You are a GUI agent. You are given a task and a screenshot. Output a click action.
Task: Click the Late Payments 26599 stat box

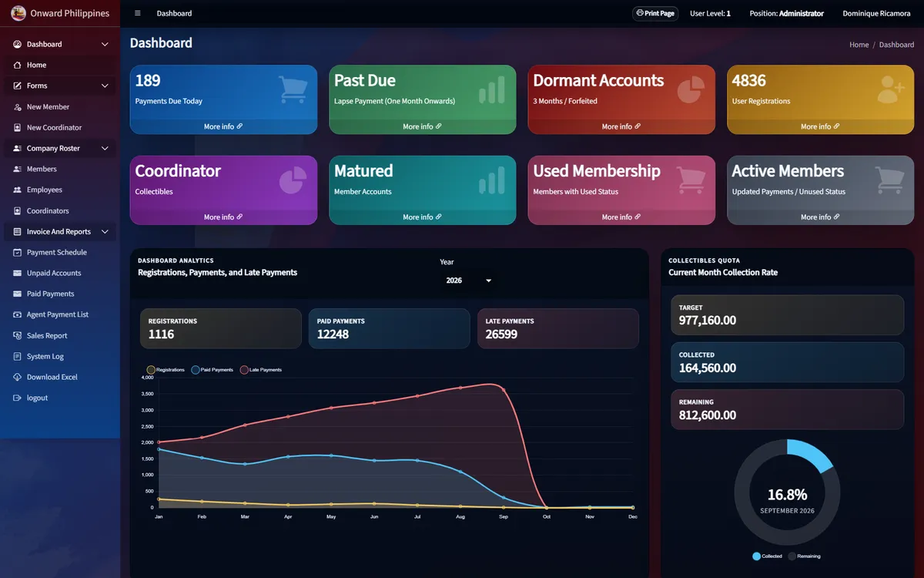(x=558, y=328)
